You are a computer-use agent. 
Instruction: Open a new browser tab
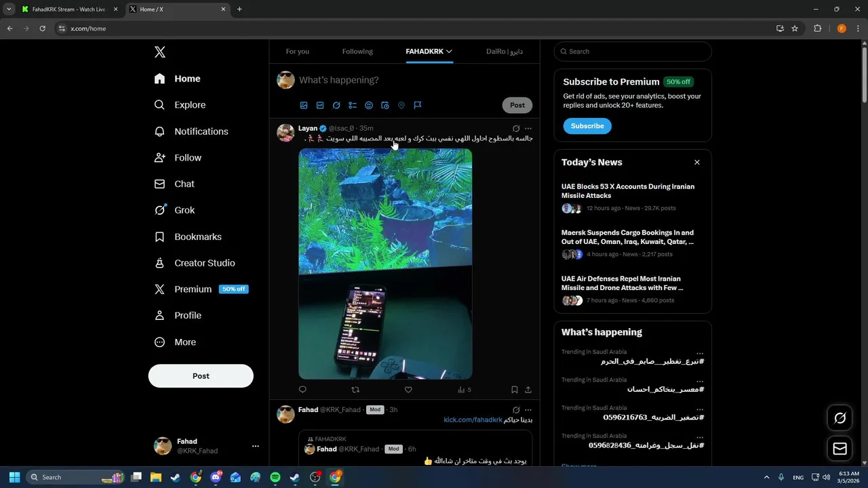pos(239,9)
